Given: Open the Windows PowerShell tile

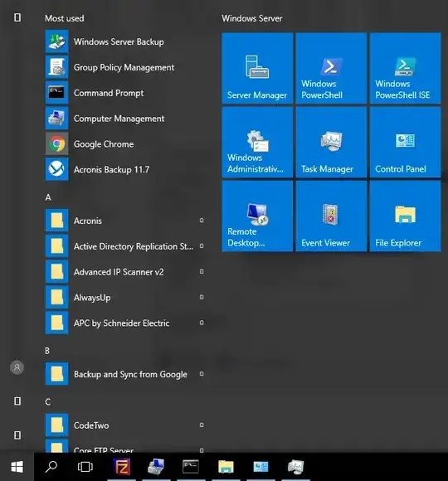Looking at the screenshot, I should click(331, 68).
